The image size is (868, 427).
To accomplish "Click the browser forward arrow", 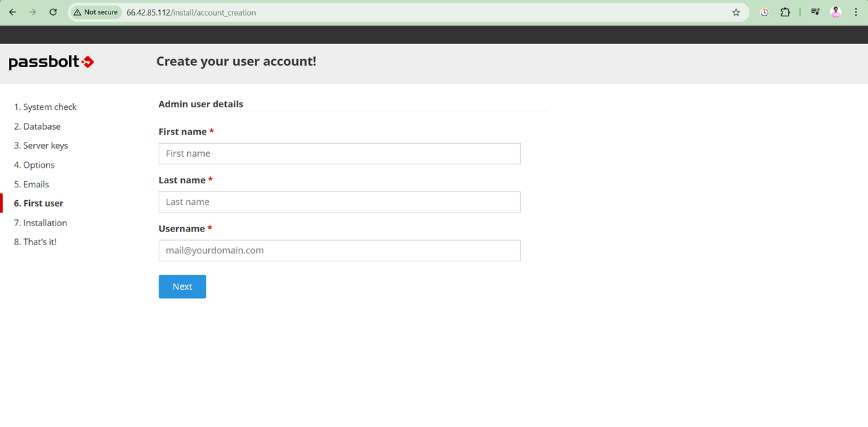I will tap(33, 12).
